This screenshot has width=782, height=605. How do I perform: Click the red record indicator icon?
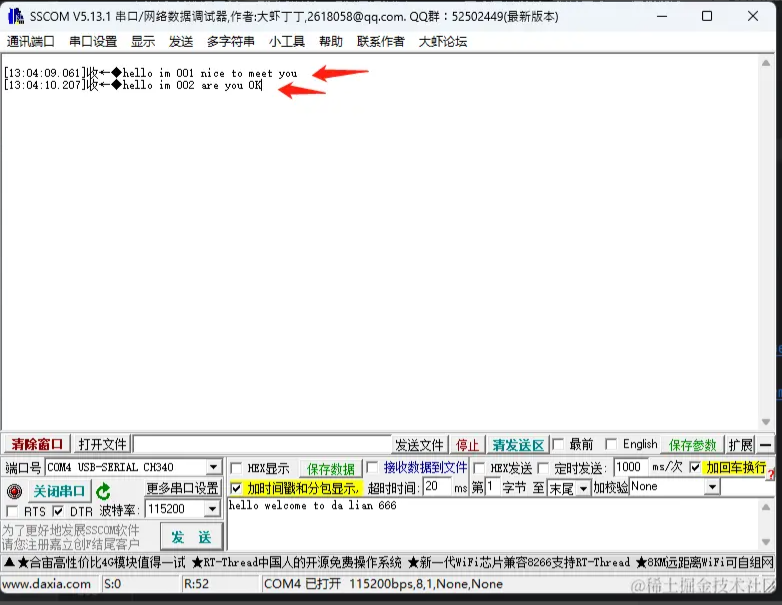14,491
